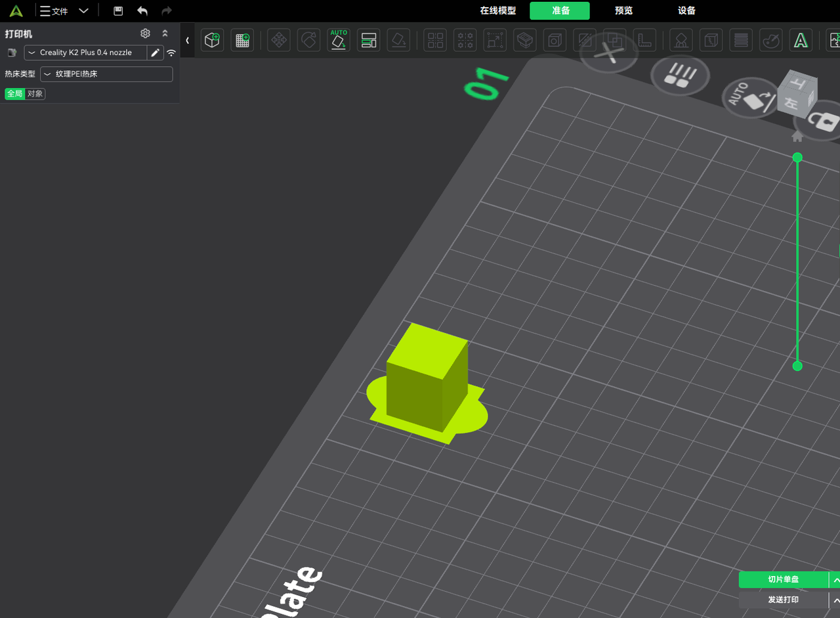Expand the 纹理PEI热床 bed type dropdown
This screenshot has width=840, height=618.
(x=106, y=74)
